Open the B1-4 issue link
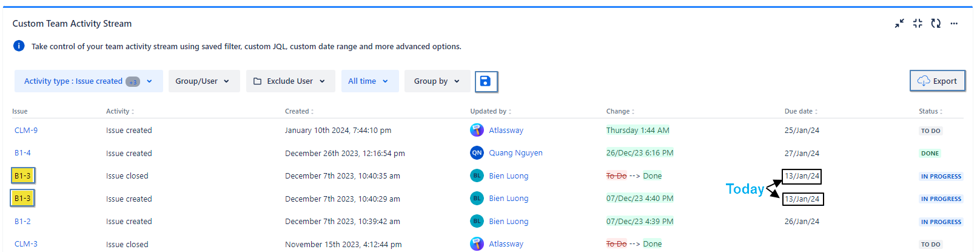This screenshot has height=252, width=980. click(22, 153)
